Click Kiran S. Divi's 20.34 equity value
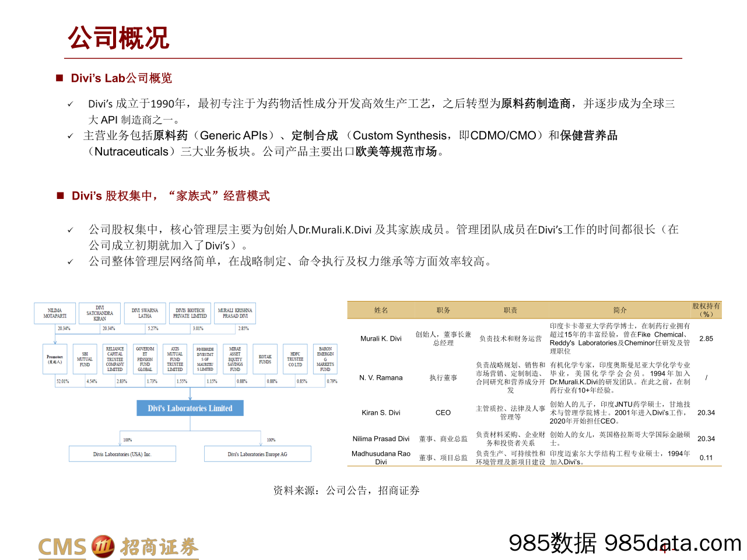The width and height of the screenshot is (747, 560). [706, 412]
